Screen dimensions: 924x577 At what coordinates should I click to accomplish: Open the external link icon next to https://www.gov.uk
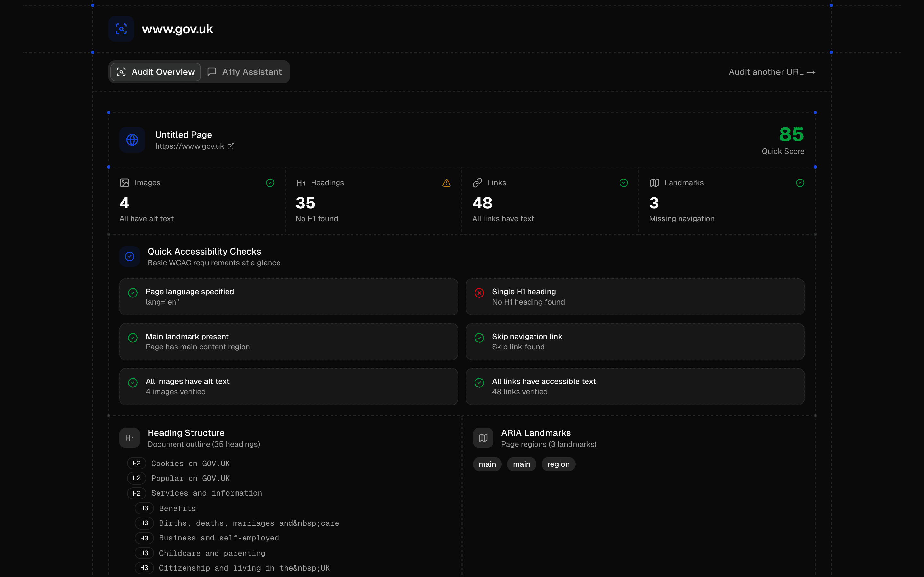(x=231, y=146)
